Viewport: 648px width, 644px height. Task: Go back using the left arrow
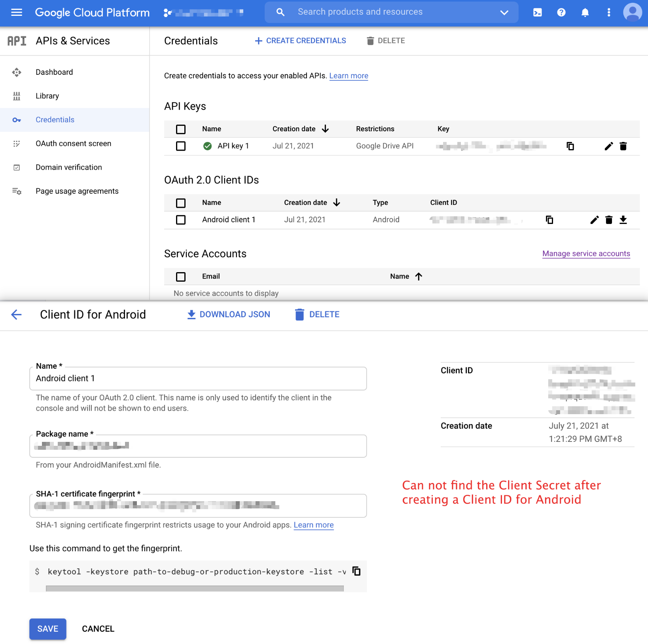point(16,314)
